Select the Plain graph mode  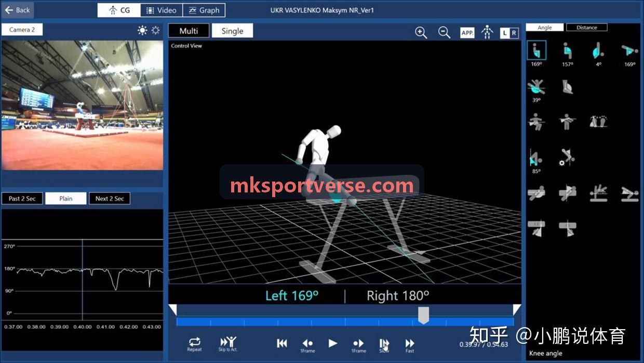click(65, 198)
